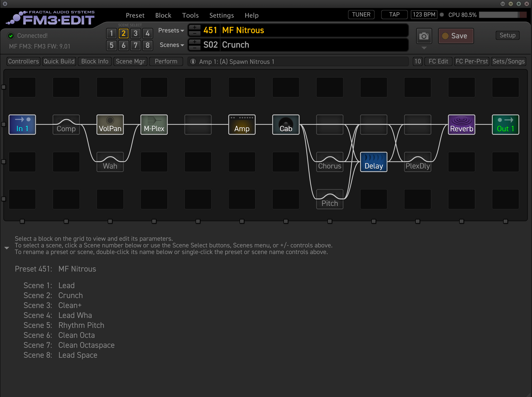532x397 pixels.
Task: Select scene 5 in Scene Select
Action: pos(111,45)
